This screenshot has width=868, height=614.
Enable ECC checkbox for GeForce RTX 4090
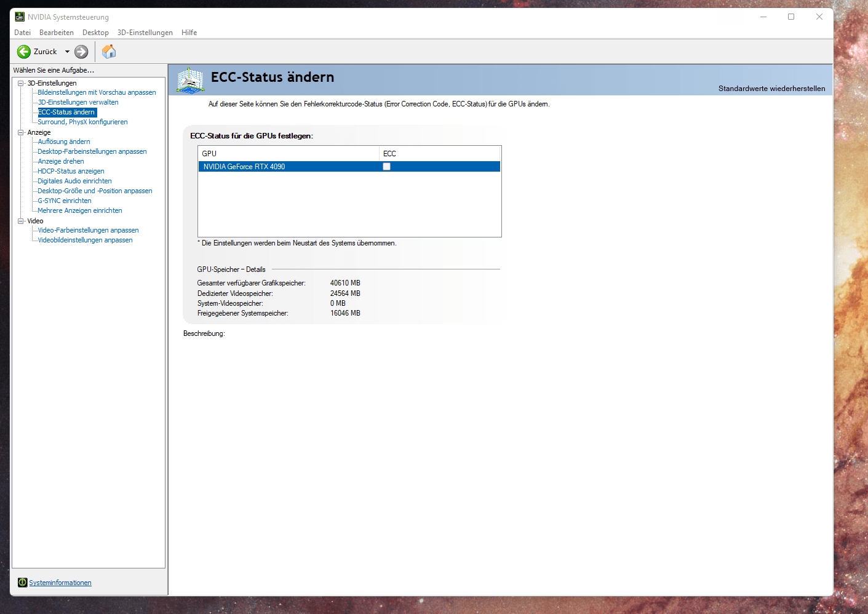tap(387, 167)
